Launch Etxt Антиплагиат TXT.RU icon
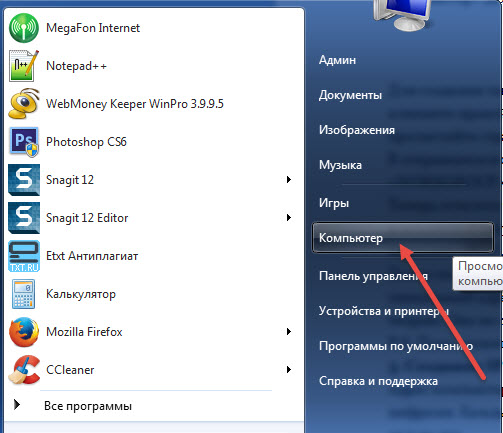This screenshot has height=433, width=503. pos(24,256)
